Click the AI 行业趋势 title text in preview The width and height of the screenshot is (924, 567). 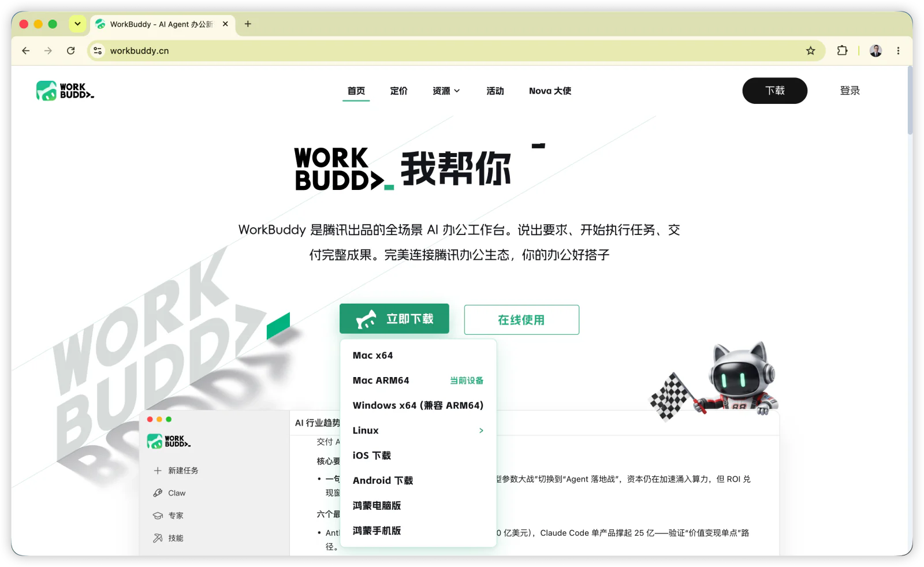point(317,423)
